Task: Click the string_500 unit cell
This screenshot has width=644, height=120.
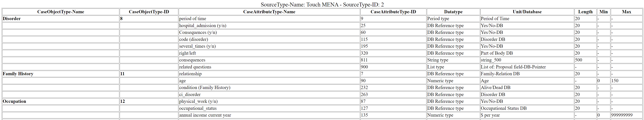Action: point(527,60)
